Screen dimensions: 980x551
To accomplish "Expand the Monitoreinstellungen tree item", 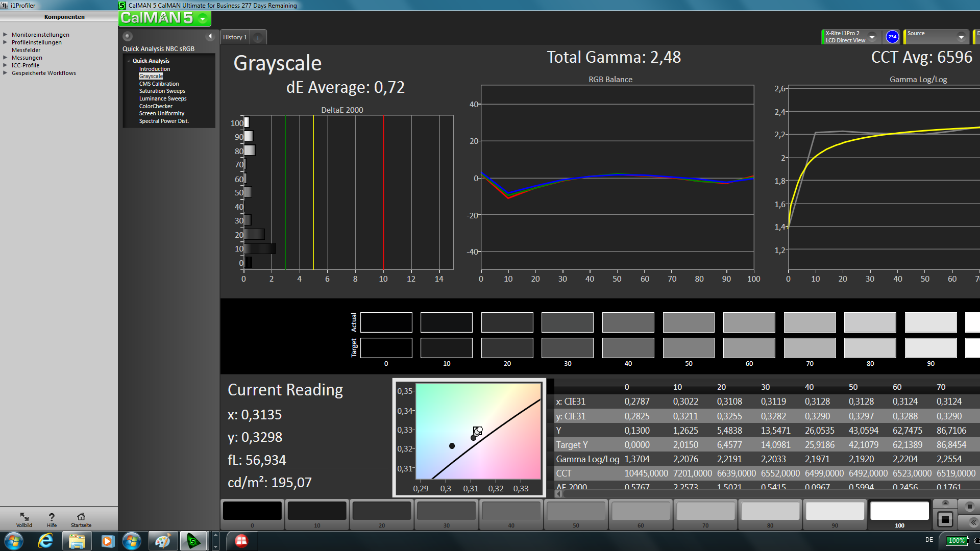I will pyautogui.click(x=5, y=35).
